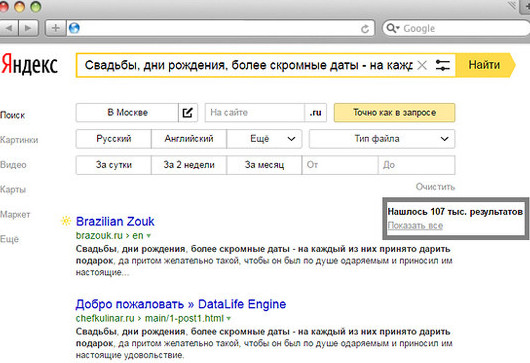Open the "Ещё" languages dropdown

pyautogui.click(x=264, y=139)
